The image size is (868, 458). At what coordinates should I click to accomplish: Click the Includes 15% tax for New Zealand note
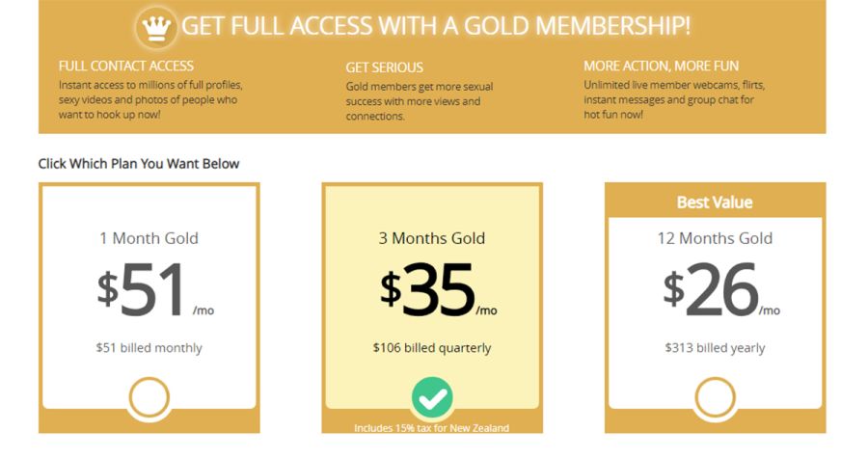pyautogui.click(x=432, y=427)
